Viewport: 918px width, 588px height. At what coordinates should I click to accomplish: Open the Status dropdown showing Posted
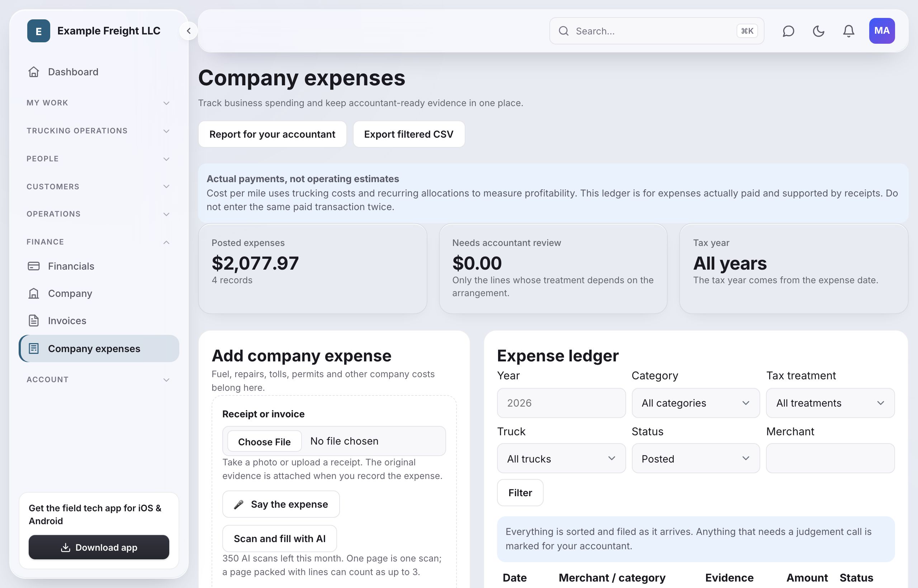point(696,459)
